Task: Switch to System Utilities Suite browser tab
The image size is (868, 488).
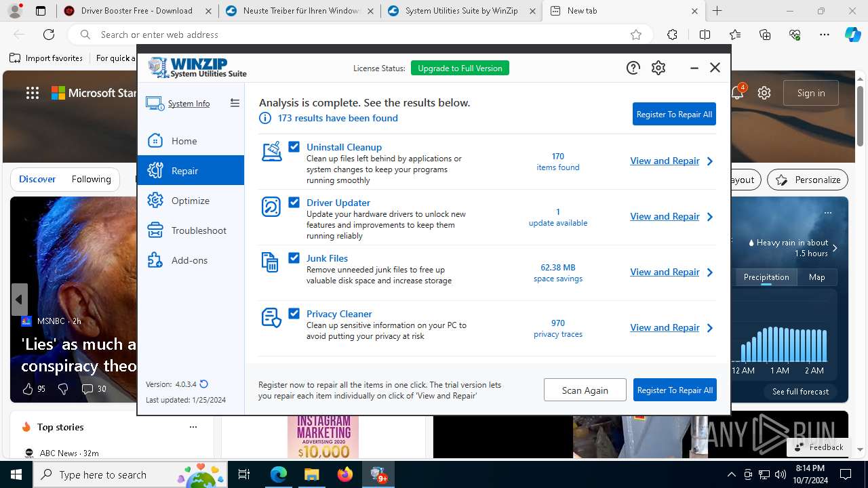Action: [461, 11]
